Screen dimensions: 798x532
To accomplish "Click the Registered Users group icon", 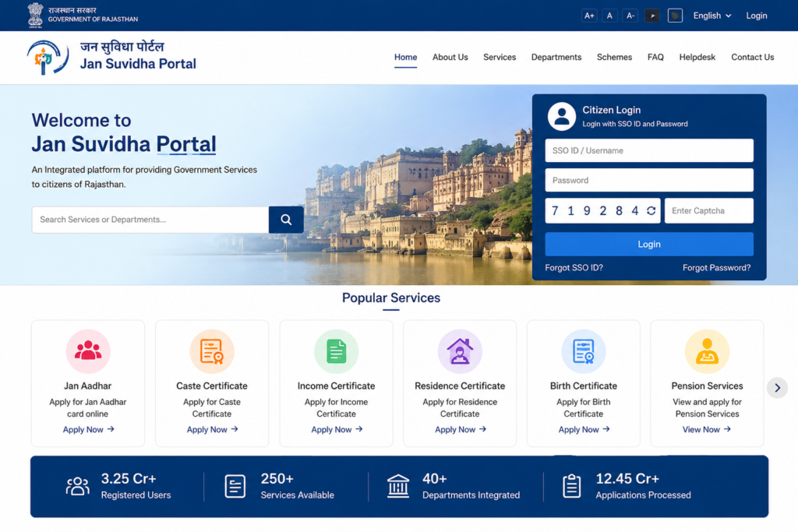I will pos(77,486).
